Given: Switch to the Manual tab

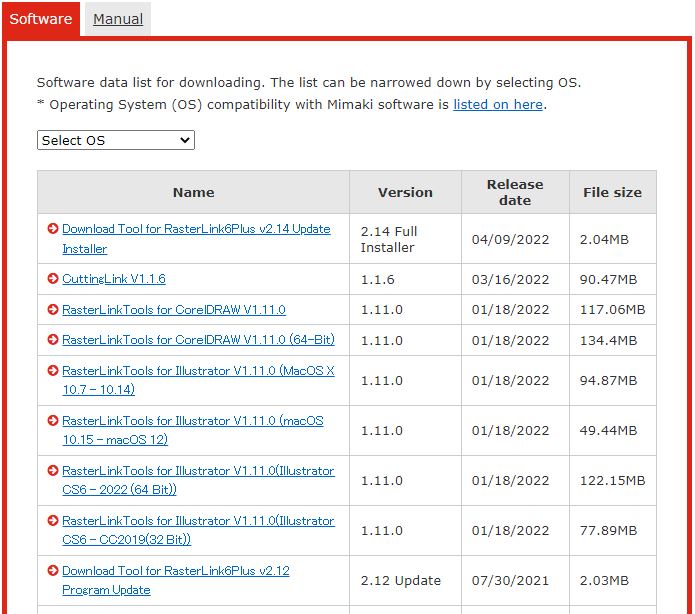Looking at the screenshot, I should point(118,19).
